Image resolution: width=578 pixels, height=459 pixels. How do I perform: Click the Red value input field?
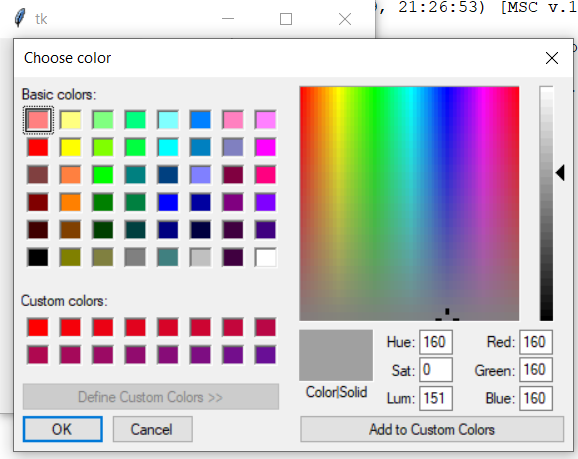click(536, 342)
